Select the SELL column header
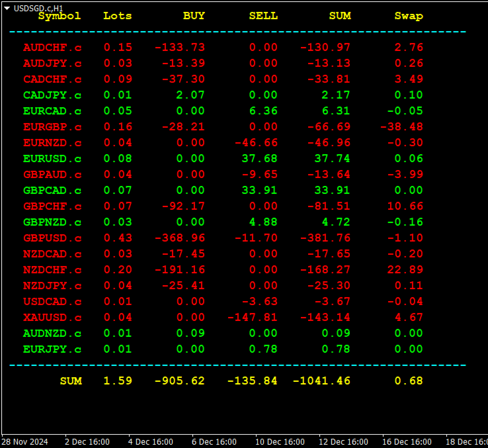 tap(263, 16)
